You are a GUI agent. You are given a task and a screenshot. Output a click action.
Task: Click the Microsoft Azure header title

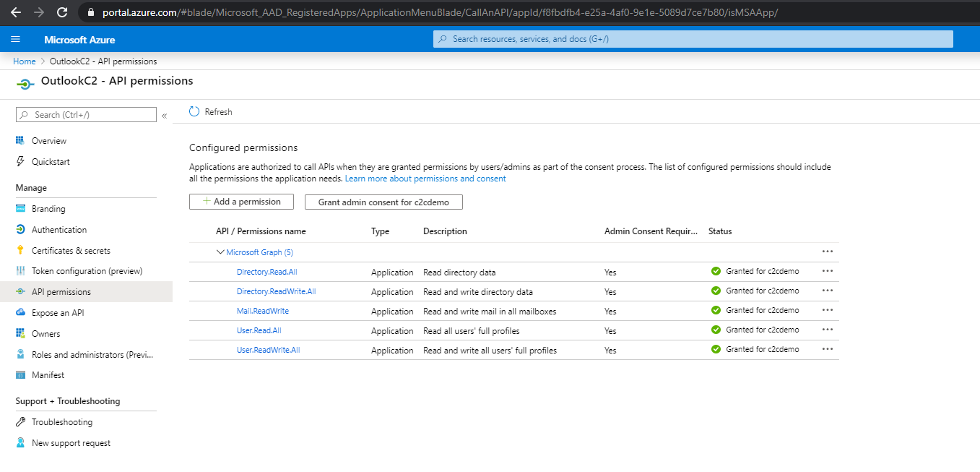79,40
